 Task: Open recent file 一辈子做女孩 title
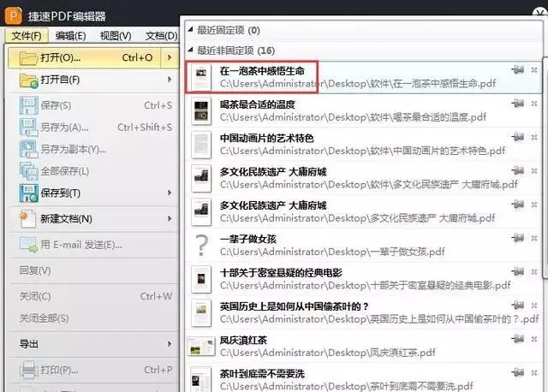(248, 239)
